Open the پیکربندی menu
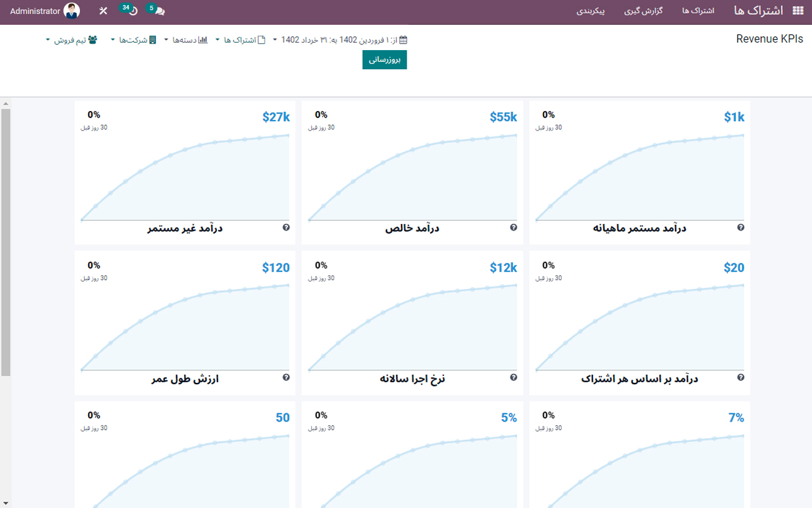The height and width of the screenshot is (508, 812). point(591,11)
